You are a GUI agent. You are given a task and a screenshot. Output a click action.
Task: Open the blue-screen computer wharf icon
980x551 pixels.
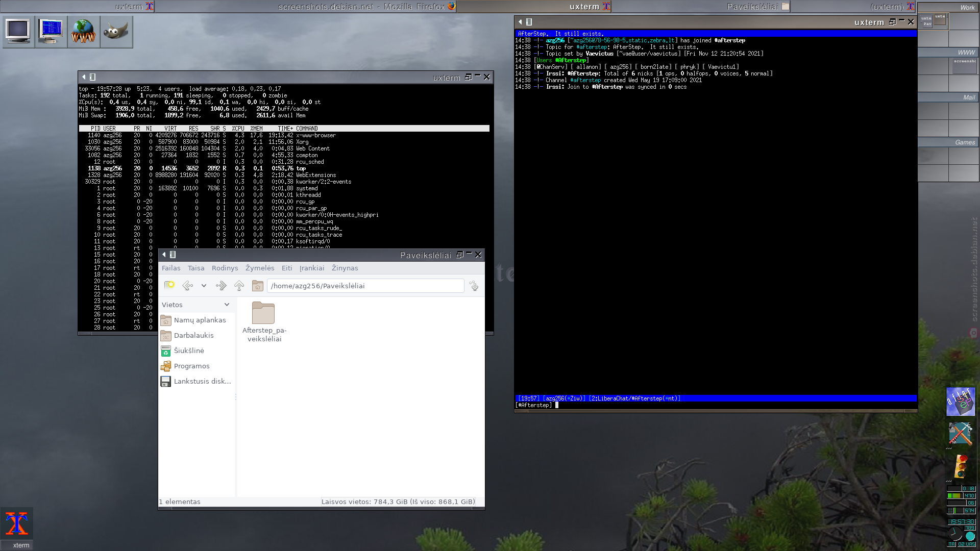click(x=51, y=32)
